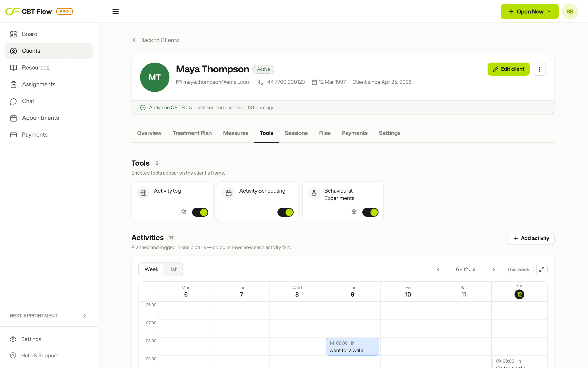Open the client Payments tab
This screenshot has height=368, width=588.
coord(355,133)
